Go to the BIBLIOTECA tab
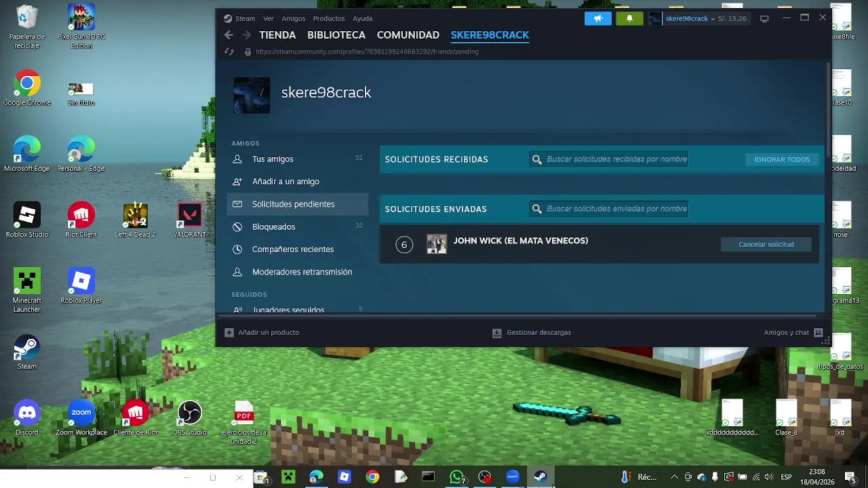The image size is (868, 488). point(336,35)
